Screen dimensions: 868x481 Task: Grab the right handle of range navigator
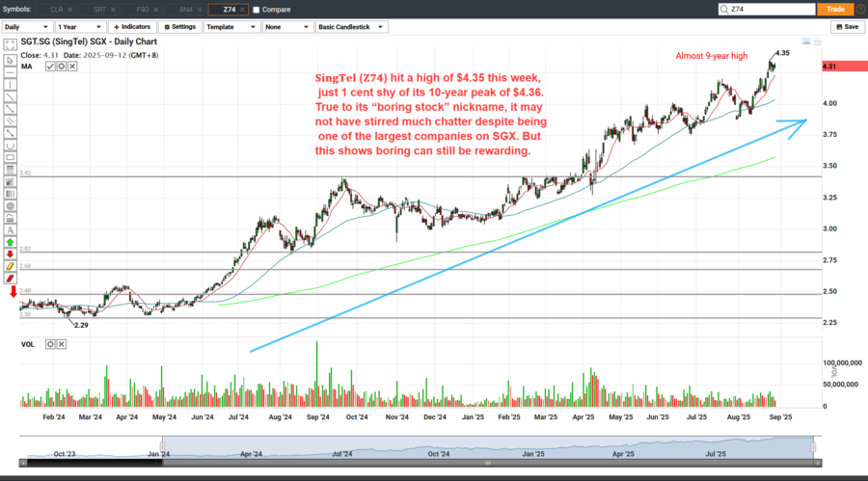(813, 446)
